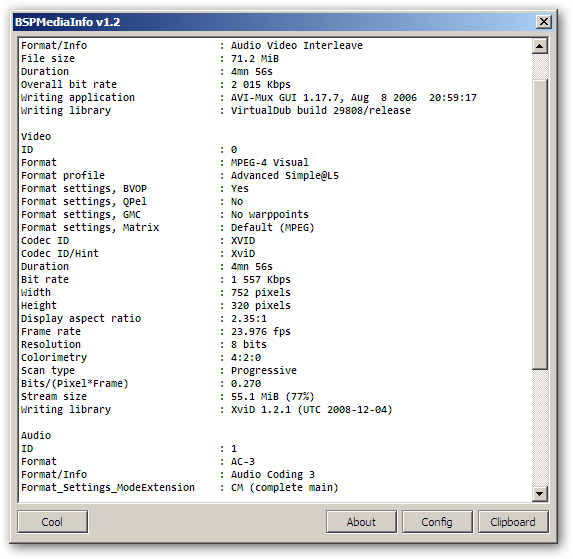This screenshot has width=573, height=559.
Task: Select 'CM (complete main)' value
Action: (x=285, y=488)
